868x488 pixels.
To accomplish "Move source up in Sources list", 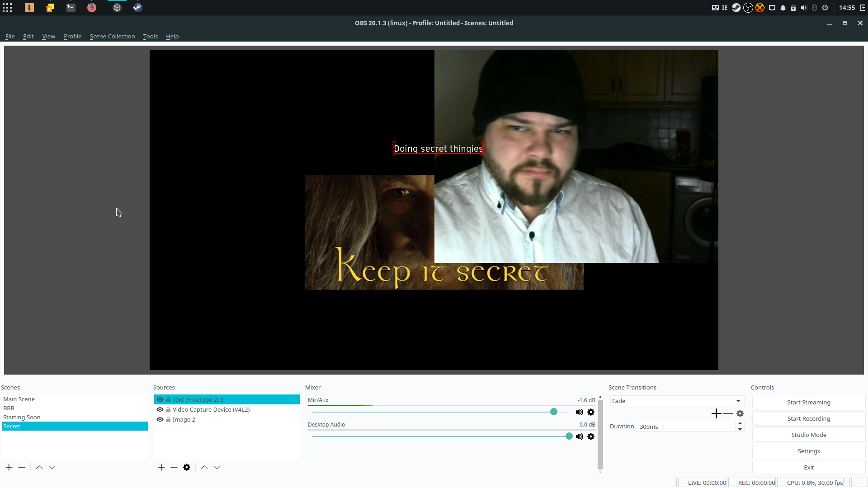I will pyautogui.click(x=204, y=467).
